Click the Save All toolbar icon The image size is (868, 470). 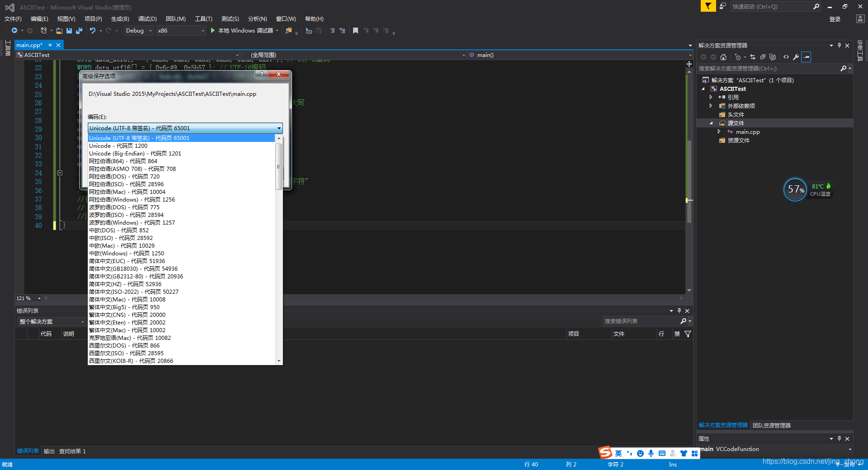pyautogui.click(x=79, y=31)
